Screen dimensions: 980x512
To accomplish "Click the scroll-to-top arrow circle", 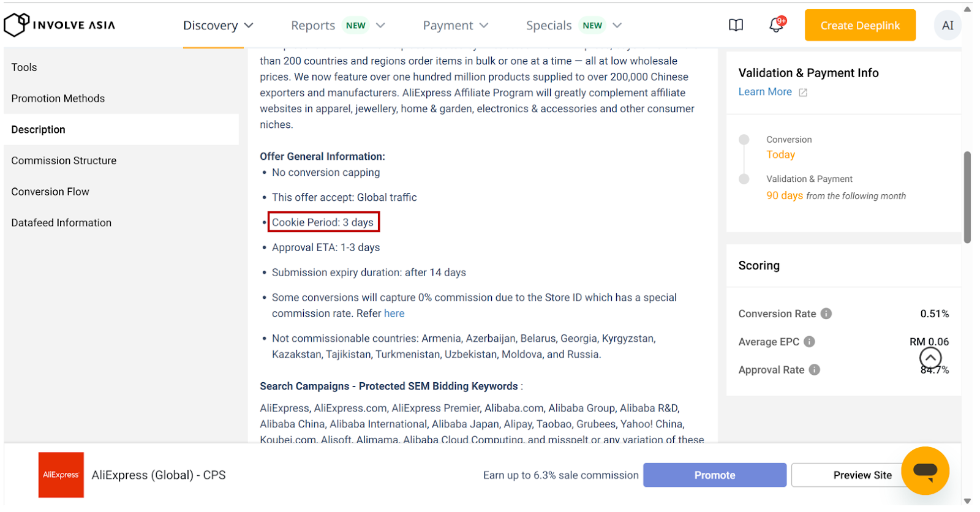I will point(930,358).
